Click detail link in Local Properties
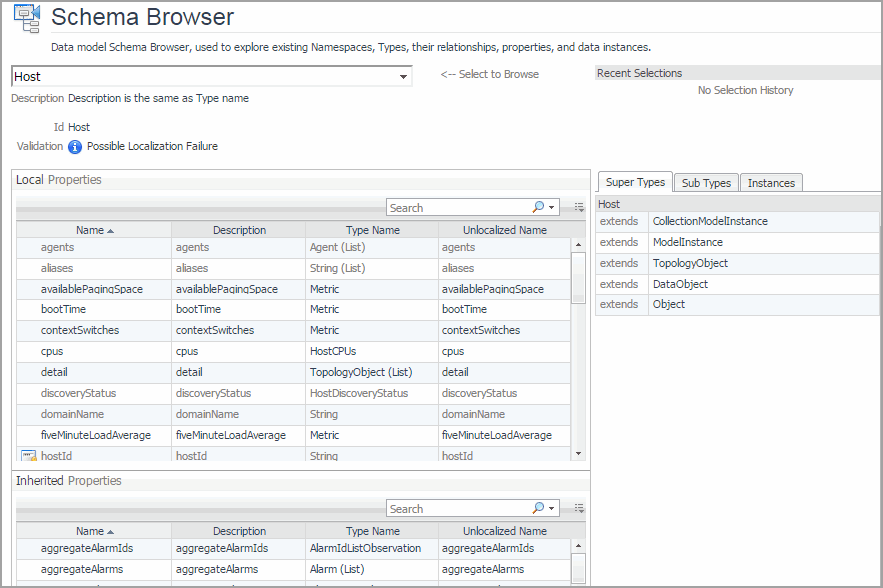Screen dimensions: 883x588 pos(54,372)
